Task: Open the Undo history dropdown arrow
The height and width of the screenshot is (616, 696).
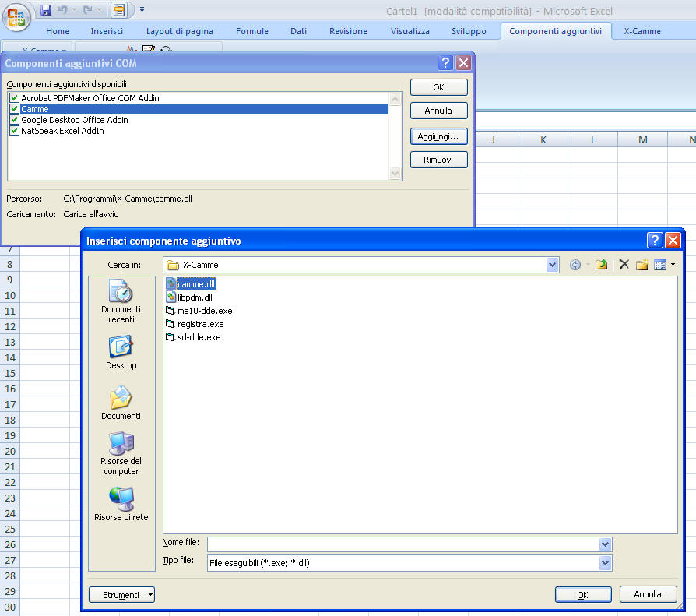Action: (x=74, y=10)
